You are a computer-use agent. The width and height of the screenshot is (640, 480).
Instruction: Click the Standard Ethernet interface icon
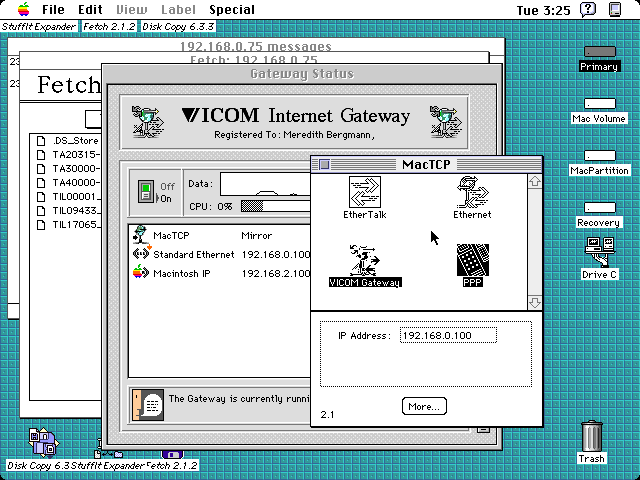point(142,254)
